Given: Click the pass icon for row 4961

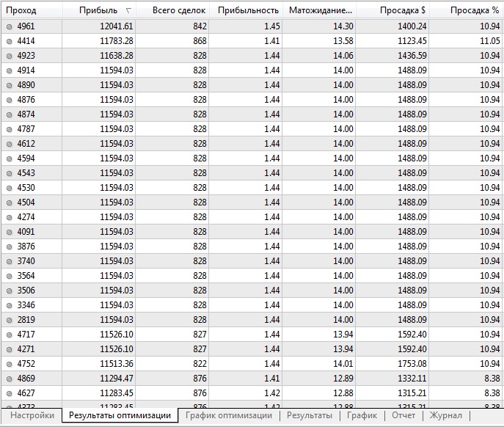Looking at the screenshot, I should [10, 26].
